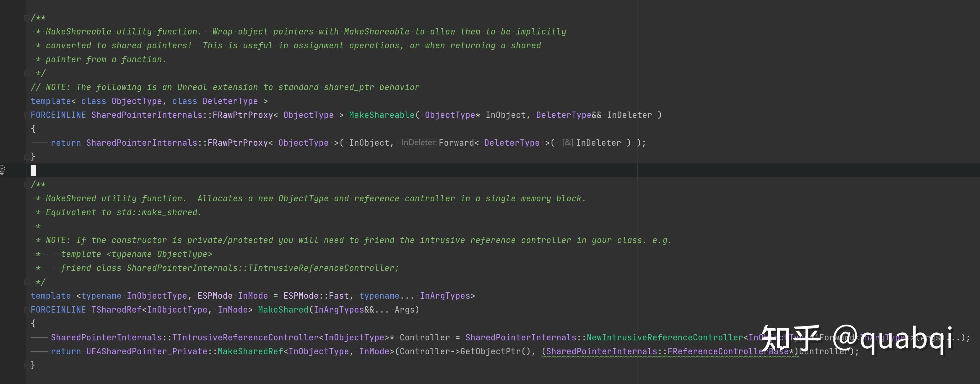The width and height of the screenshot is (980, 384).
Task: Collapse the MakeShareable function body fold marker
Action: click(26, 115)
